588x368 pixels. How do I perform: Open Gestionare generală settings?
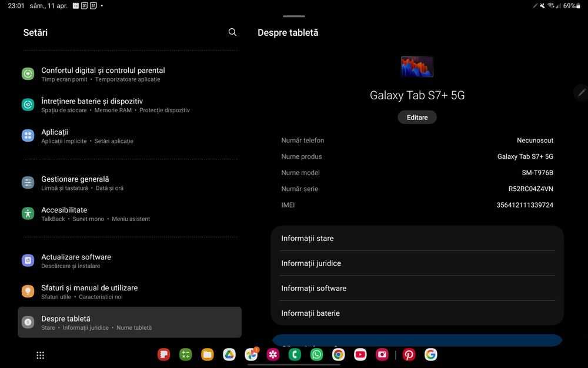[x=130, y=183]
